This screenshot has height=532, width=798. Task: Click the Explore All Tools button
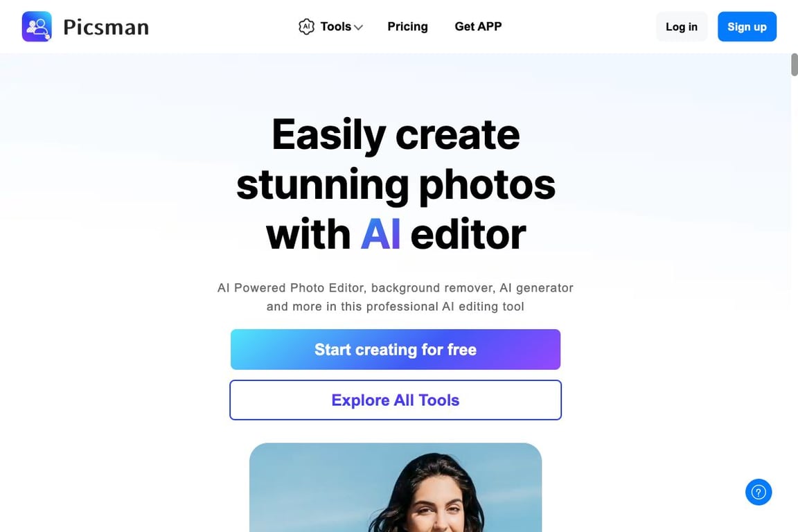click(396, 400)
